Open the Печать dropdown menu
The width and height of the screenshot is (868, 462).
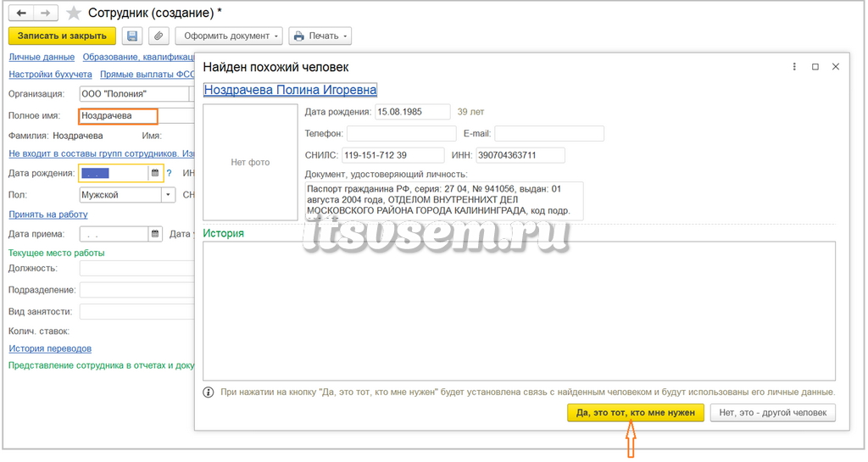[x=320, y=36]
